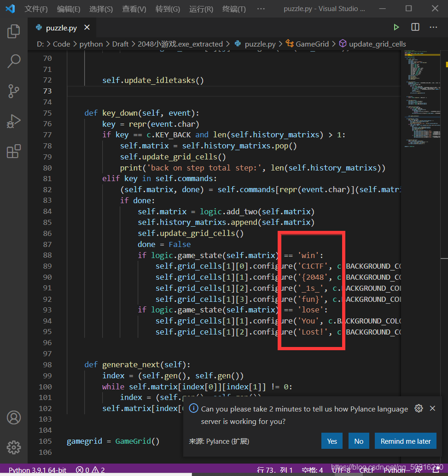Click Yes on the Pylance survey
Viewport: 448px width, 476px height.
(332, 441)
